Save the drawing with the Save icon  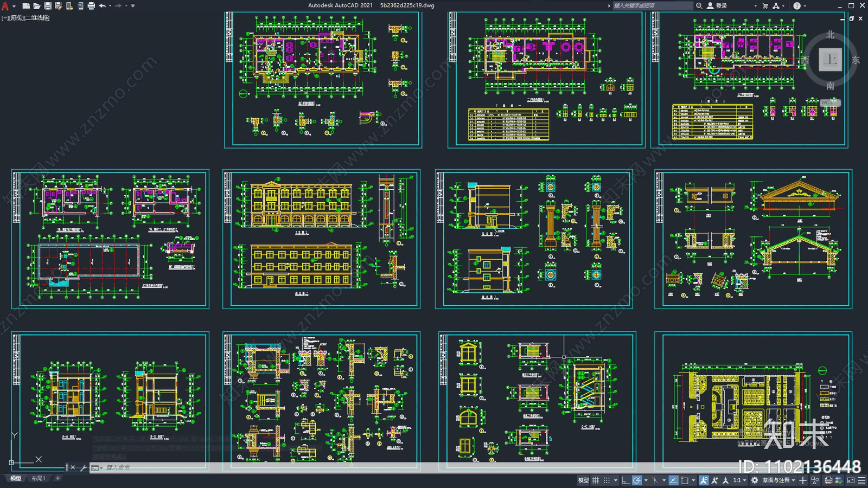(48, 6)
